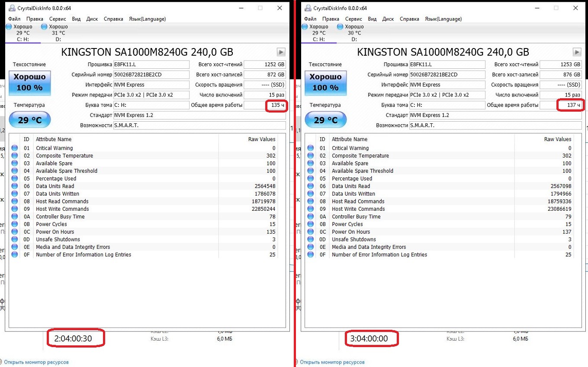588x367 pixels.
Task: Click the uptime value 2:04:00:30
Action: pyautogui.click(x=73, y=338)
